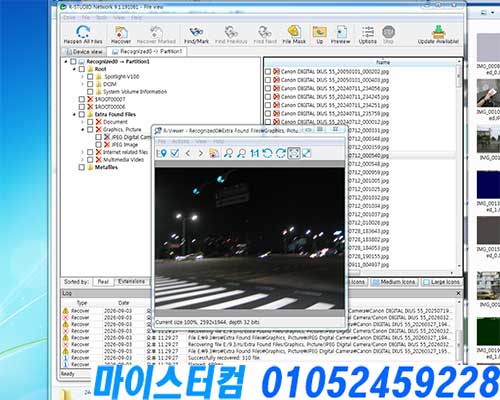Click the Find/Mark binoculars icon
The image size is (500, 400).
(196, 34)
